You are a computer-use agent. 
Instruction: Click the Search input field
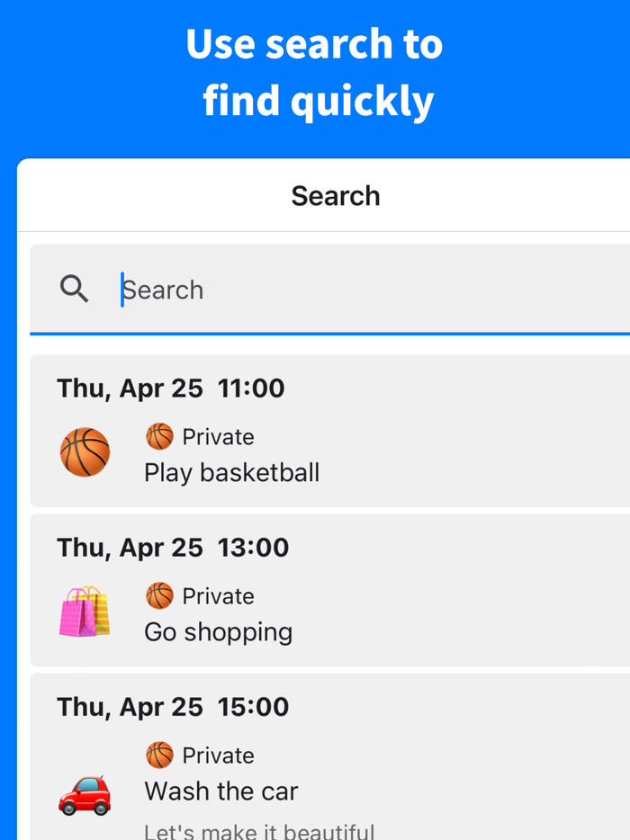[270, 289]
